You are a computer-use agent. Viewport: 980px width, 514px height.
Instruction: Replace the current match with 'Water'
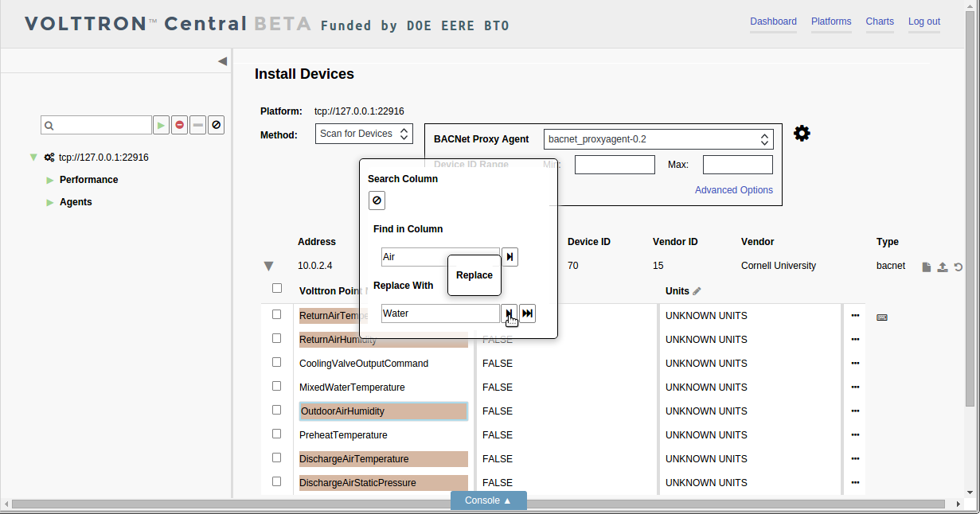tap(509, 313)
